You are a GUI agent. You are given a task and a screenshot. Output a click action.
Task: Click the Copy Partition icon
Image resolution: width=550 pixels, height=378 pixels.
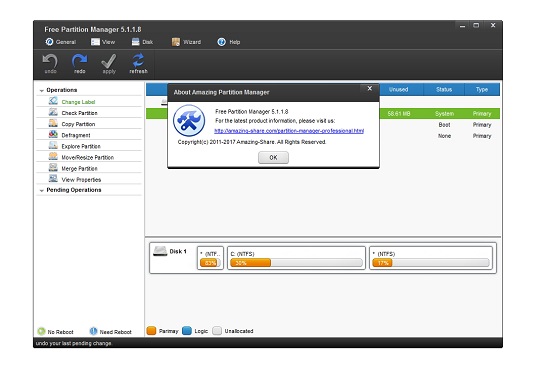tap(53, 123)
